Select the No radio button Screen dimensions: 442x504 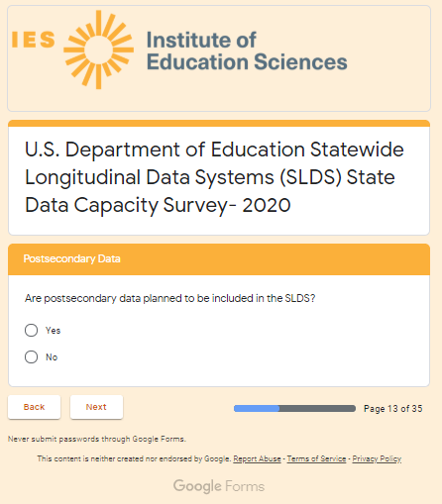(x=31, y=356)
